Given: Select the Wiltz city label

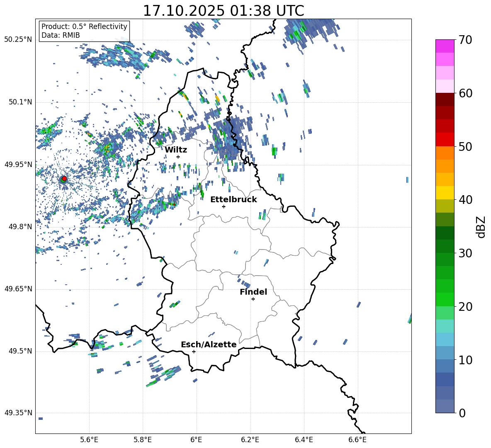Looking at the screenshot, I should point(176,150).
